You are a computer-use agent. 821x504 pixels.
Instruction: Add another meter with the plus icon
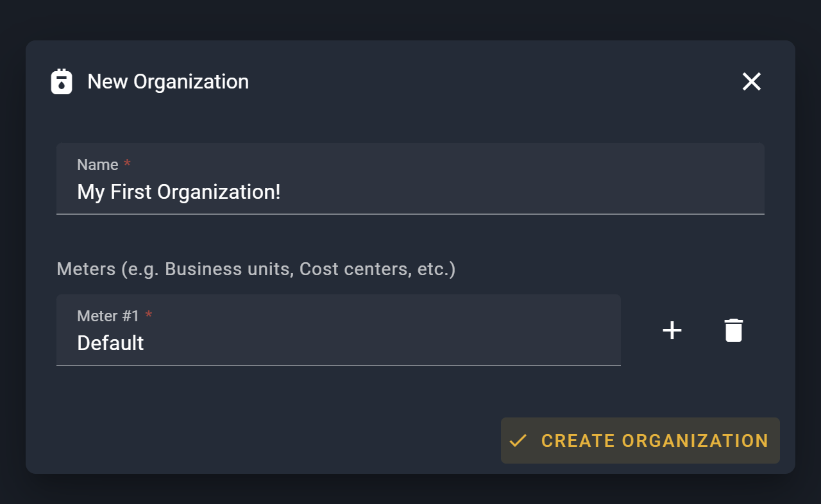672,330
